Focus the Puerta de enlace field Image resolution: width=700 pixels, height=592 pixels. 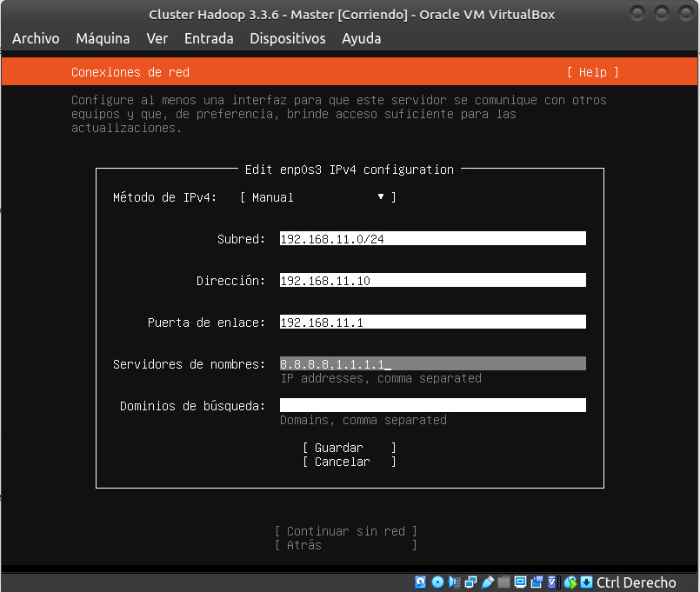[432, 322]
